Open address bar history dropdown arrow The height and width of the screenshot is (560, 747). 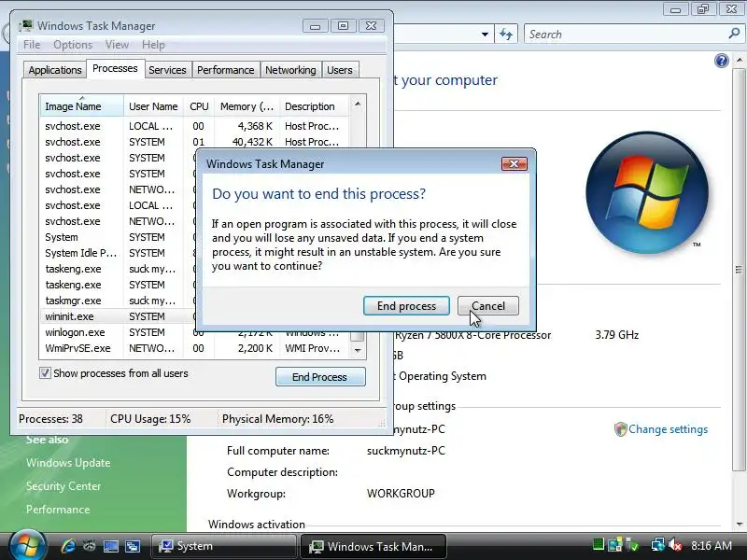tap(485, 35)
